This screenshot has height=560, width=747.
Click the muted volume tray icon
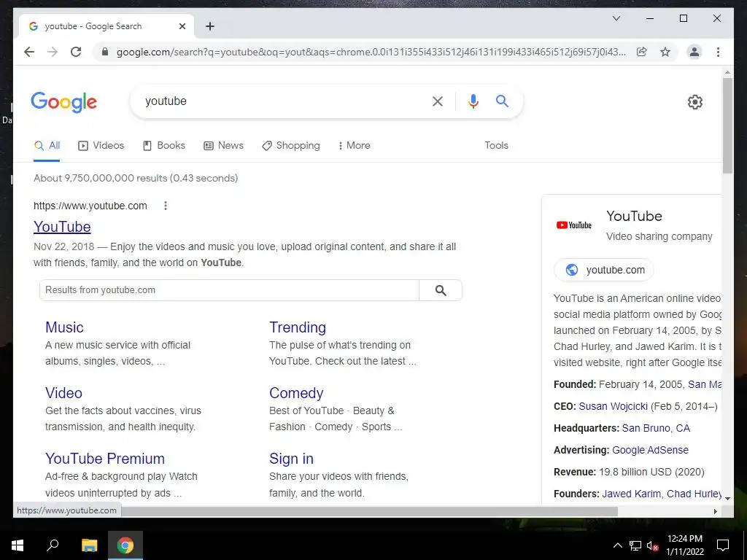tap(652, 545)
